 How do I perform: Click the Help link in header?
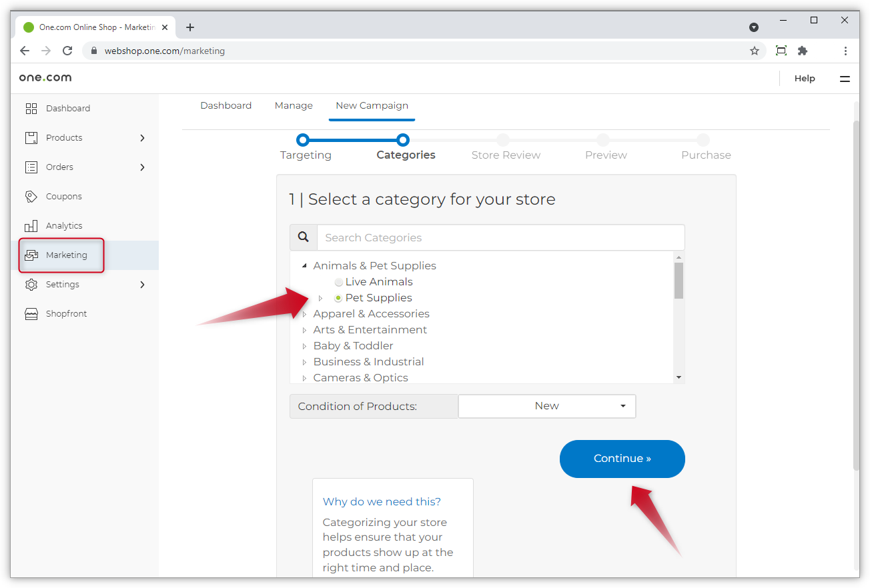[805, 79]
